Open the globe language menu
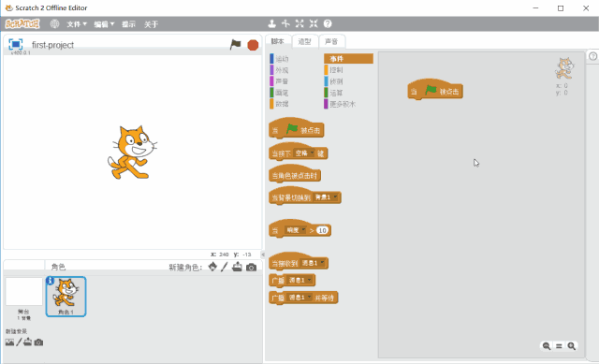The width and height of the screenshot is (599, 364). click(54, 24)
